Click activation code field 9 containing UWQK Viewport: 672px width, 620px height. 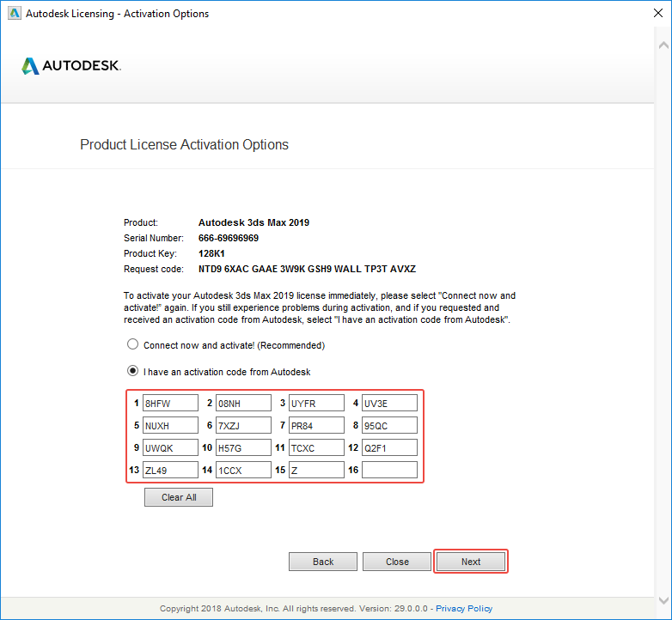click(x=170, y=447)
